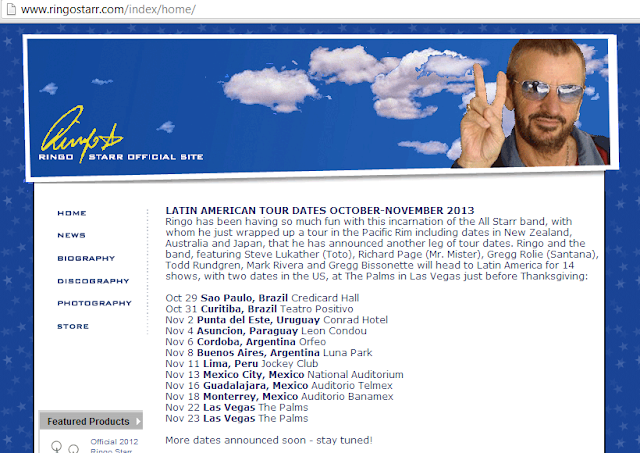Screen dimensions: 640x453
Task: Click the Featured Products header label
Action: coord(88,421)
